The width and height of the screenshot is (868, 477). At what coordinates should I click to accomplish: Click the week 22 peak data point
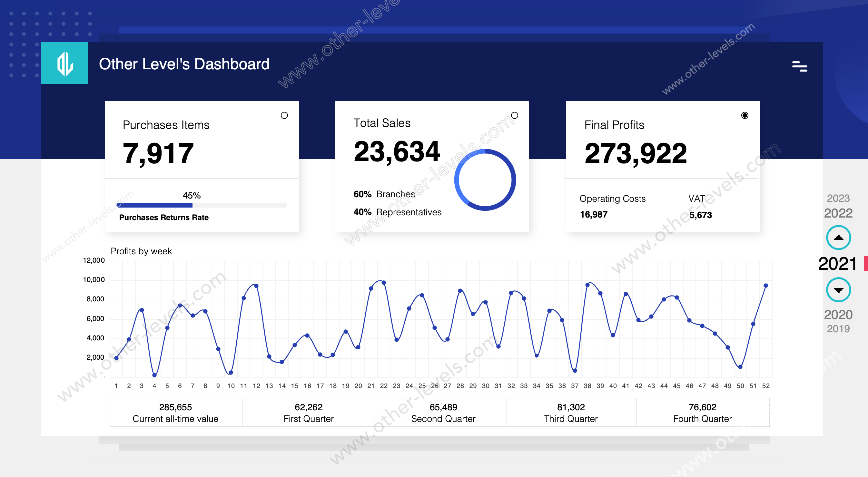[x=383, y=283]
